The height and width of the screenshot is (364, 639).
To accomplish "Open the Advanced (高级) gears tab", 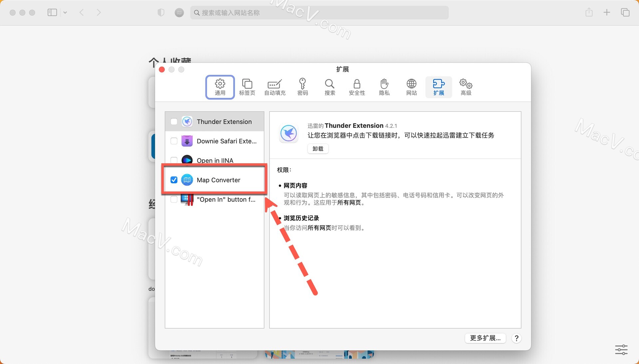I will click(466, 87).
